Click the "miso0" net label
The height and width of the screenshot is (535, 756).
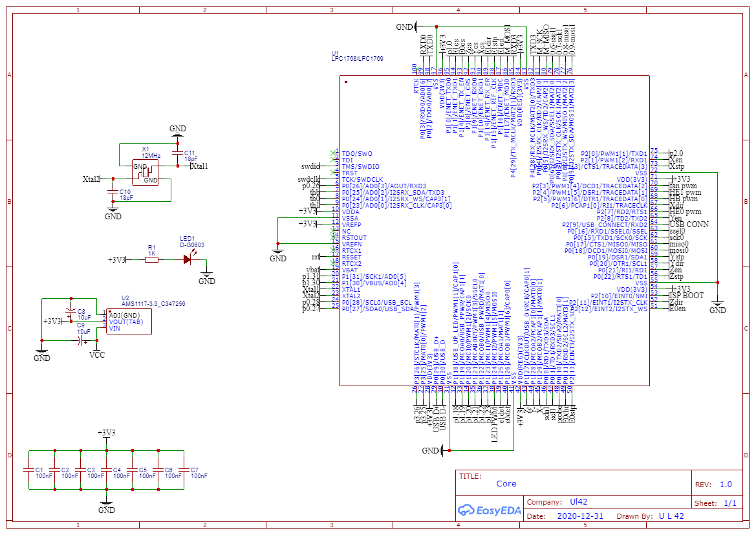[679, 244]
